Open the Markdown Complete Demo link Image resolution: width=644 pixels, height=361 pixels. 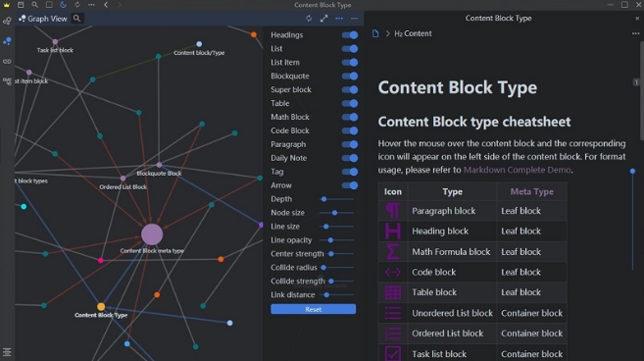pos(518,170)
